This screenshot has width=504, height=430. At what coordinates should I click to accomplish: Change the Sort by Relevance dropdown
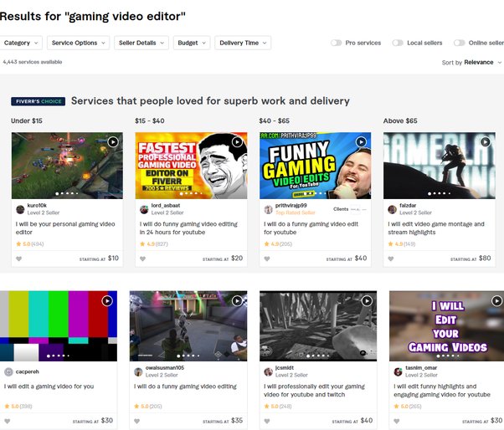(x=471, y=62)
